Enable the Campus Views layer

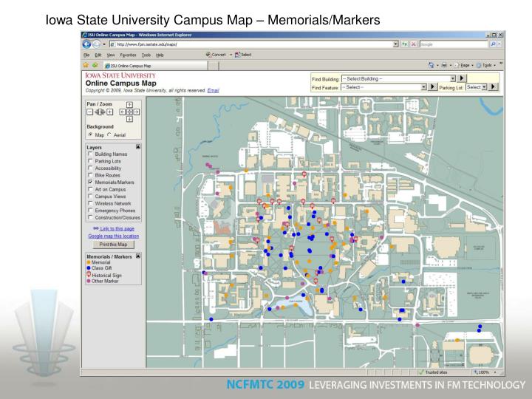coord(90,196)
